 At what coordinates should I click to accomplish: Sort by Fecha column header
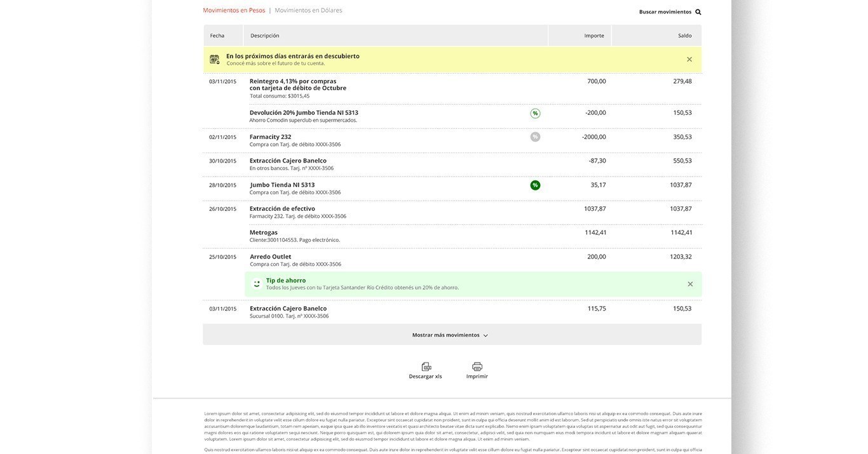tap(217, 36)
